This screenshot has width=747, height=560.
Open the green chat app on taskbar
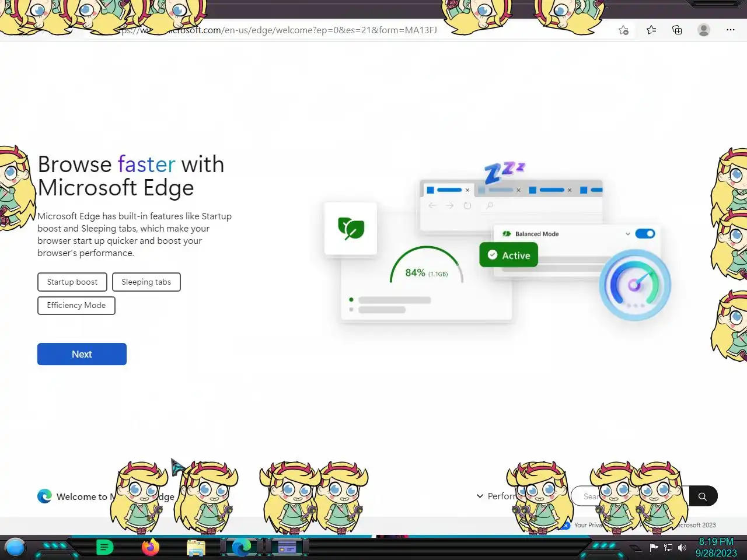coord(104,547)
